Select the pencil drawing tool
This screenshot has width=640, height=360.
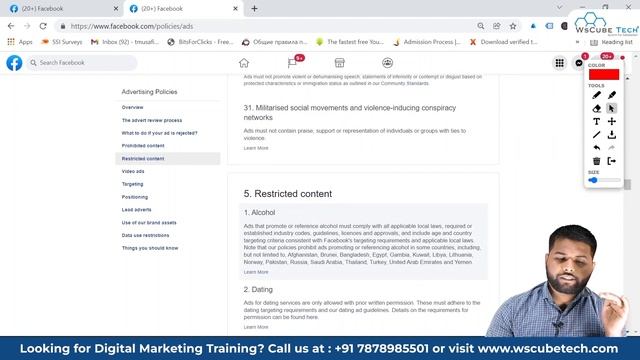[x=596, y=95]
